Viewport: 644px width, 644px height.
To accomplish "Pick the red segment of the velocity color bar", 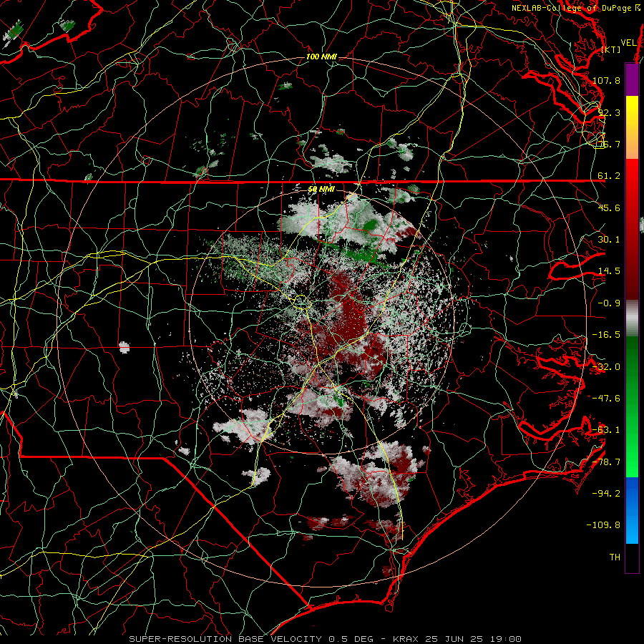I will point(632,229).
